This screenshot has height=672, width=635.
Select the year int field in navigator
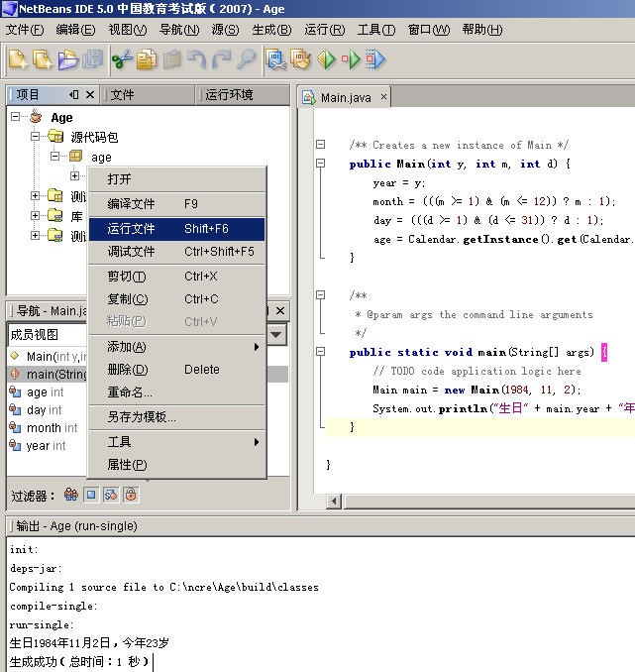(x=38, y=446)
